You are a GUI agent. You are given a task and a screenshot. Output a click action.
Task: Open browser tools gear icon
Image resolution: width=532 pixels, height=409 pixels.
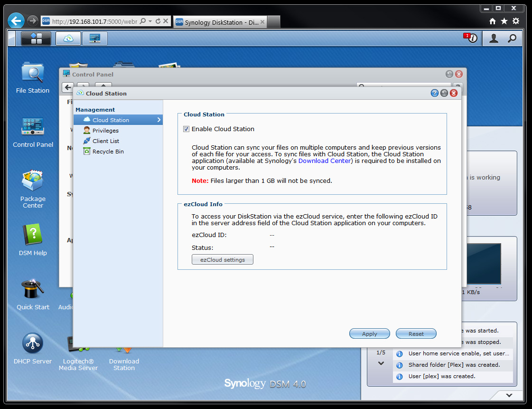516,21
